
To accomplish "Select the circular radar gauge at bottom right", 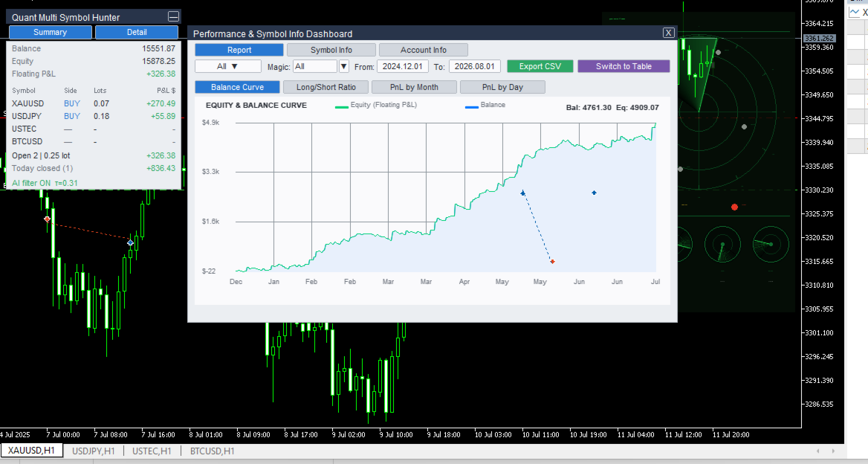I will [x=771, y=244].
